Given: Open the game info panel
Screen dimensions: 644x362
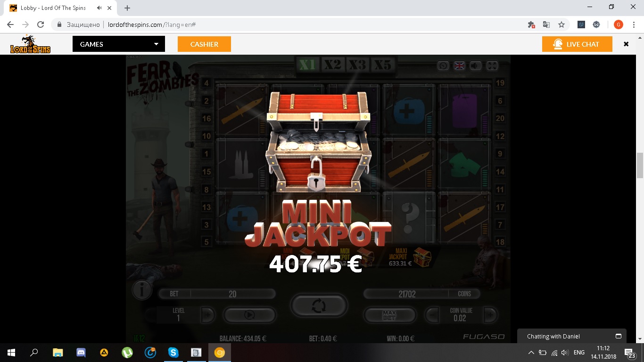Looking at the screenshot, I should coord(142,290).
